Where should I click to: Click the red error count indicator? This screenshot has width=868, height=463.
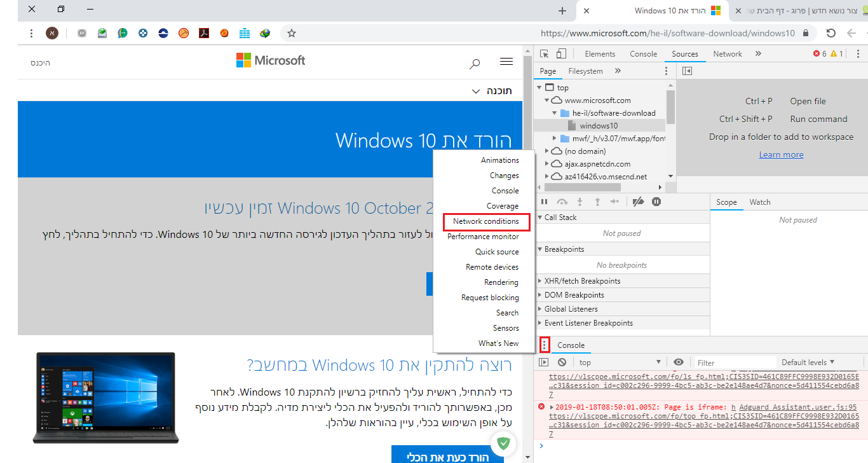coord(820,54)
